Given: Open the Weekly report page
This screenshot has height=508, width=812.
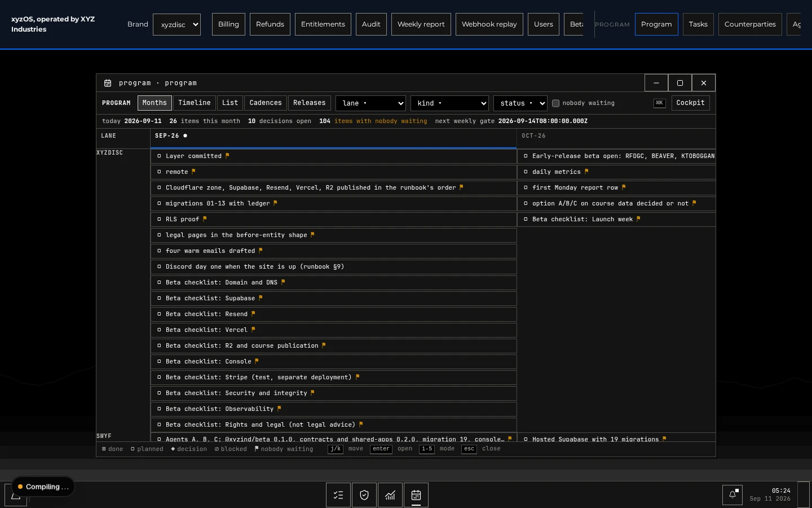Looking at the screenshot, I should pyautogui.click(x=421, y=24).
